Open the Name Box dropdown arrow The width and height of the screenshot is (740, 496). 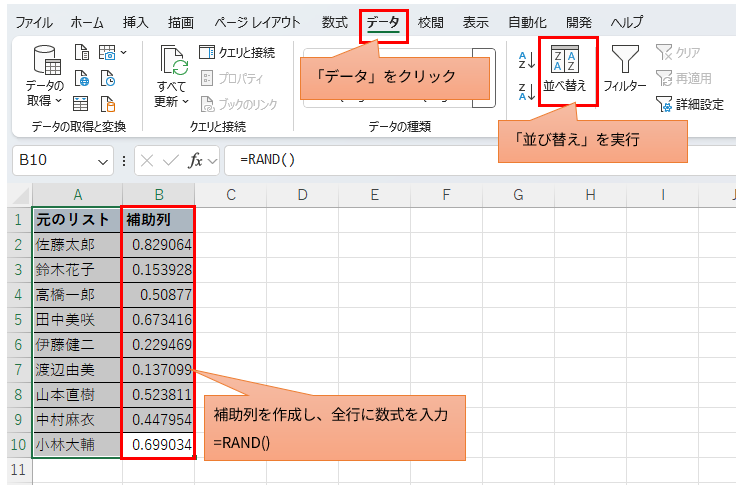[x=102, y=162]
